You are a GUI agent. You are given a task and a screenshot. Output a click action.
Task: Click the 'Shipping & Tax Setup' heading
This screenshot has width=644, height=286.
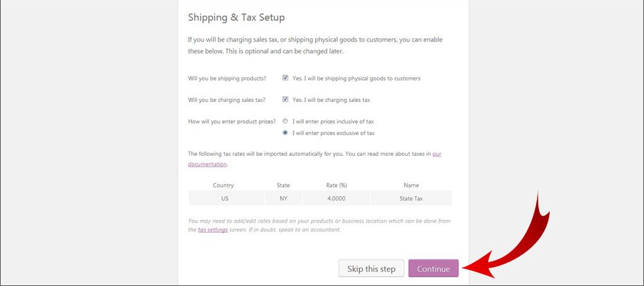[x=236, y=18]
